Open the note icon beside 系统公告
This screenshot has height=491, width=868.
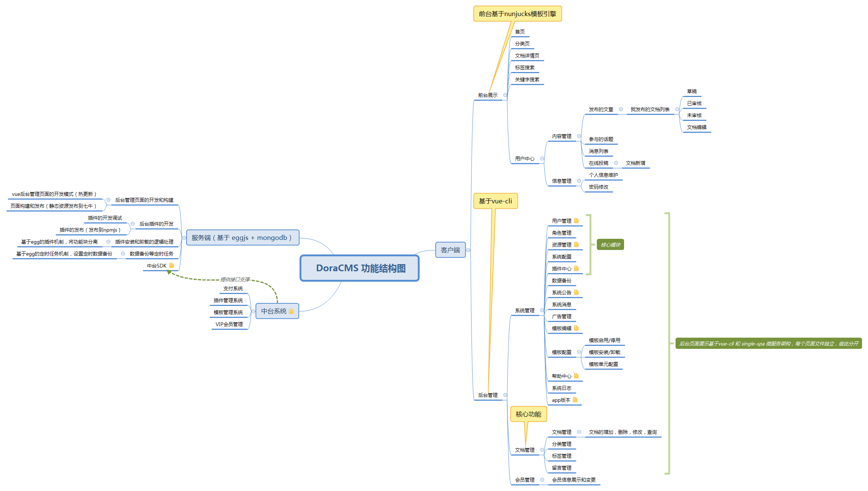[x=576, y=292]
